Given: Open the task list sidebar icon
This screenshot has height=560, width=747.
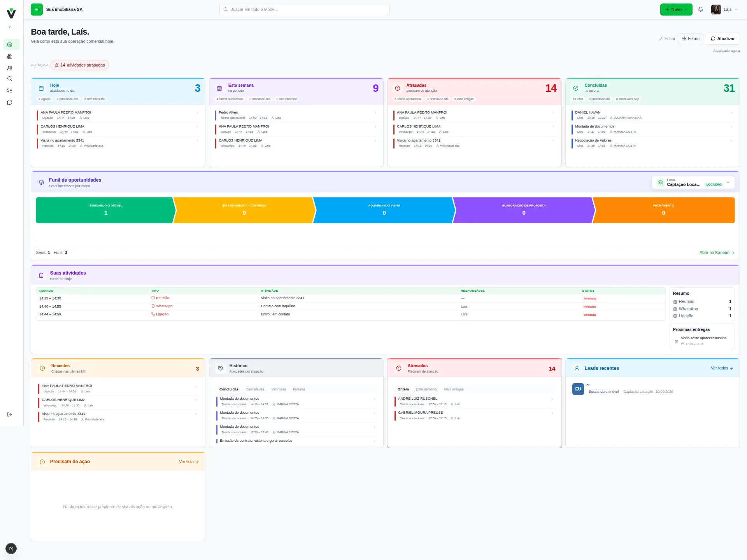Looking at the screenshot, I should [10, 90].
